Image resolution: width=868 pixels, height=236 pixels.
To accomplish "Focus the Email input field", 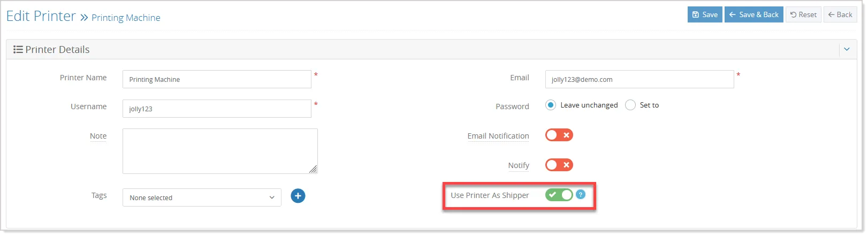I will tap(639, 79).
